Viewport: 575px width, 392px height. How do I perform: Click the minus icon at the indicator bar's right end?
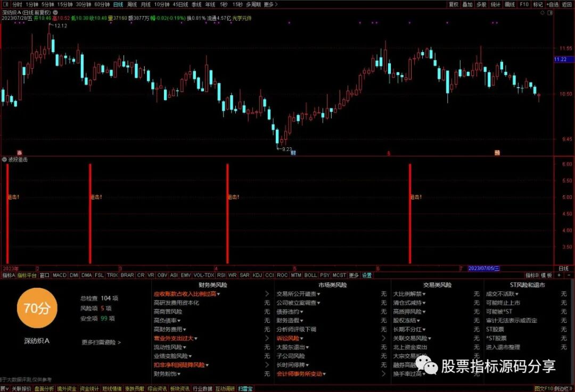(569, 275)
